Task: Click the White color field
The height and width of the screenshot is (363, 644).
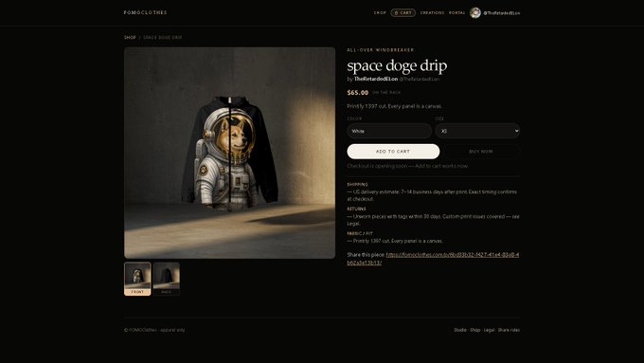Action: pyautogui.click(x=389, y=131)
